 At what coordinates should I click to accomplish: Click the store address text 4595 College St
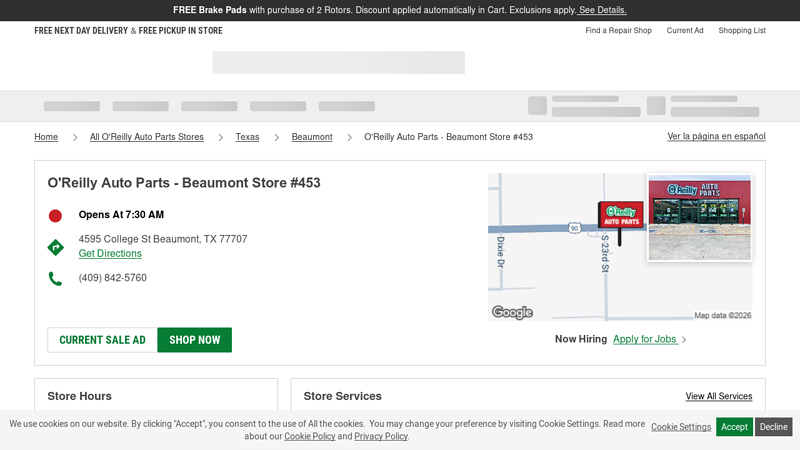[163, 239]
